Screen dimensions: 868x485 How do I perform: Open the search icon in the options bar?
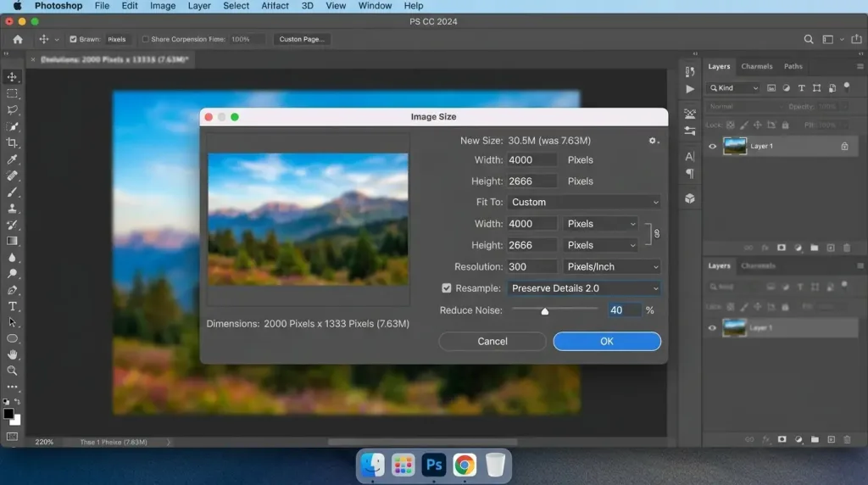809,39
